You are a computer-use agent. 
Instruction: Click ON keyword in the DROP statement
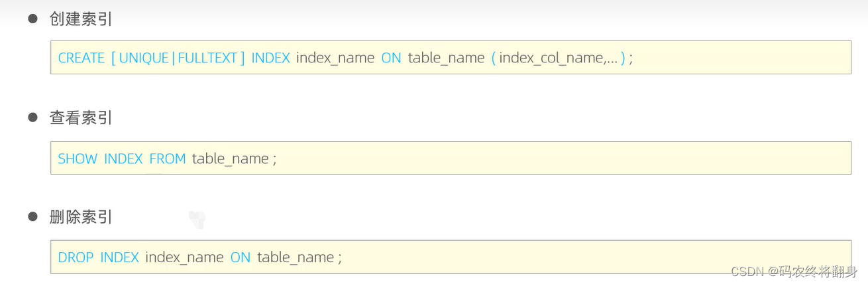coord(241,257)
